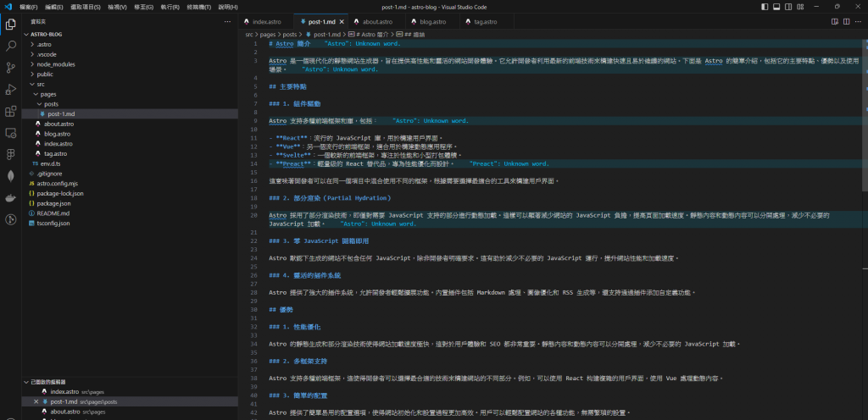Expand the public folder
This screenshot has width=868, height=420.
click(x=32, y=74)
